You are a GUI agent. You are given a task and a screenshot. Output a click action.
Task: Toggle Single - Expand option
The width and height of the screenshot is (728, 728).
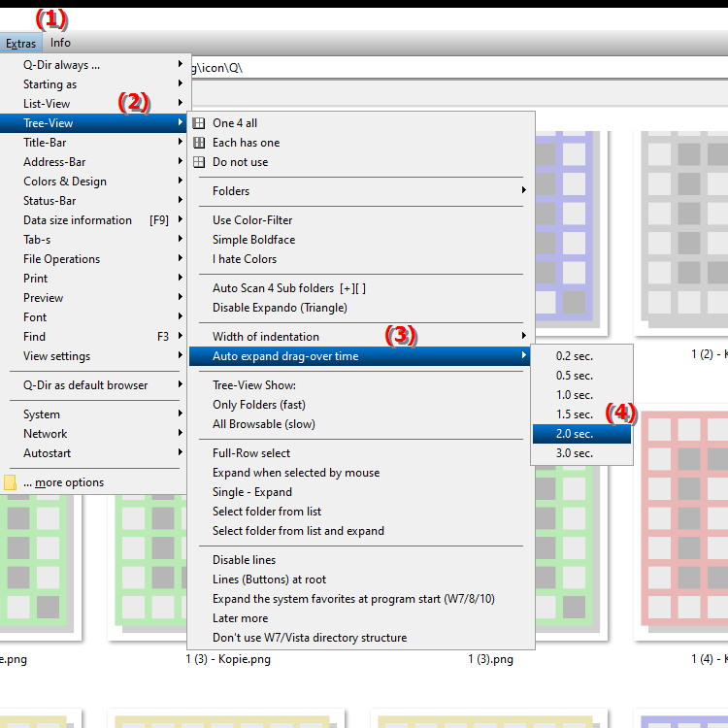[361, 492]
